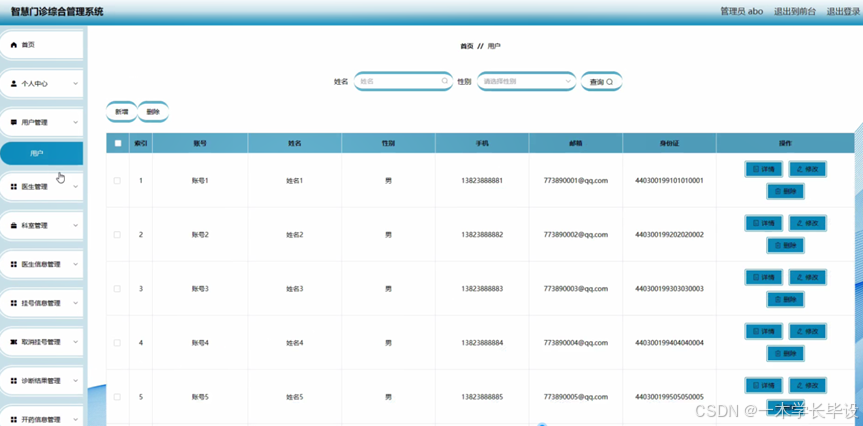
Task: Click the grid icon beside 诊断结果管理
Action: (14, 381)
